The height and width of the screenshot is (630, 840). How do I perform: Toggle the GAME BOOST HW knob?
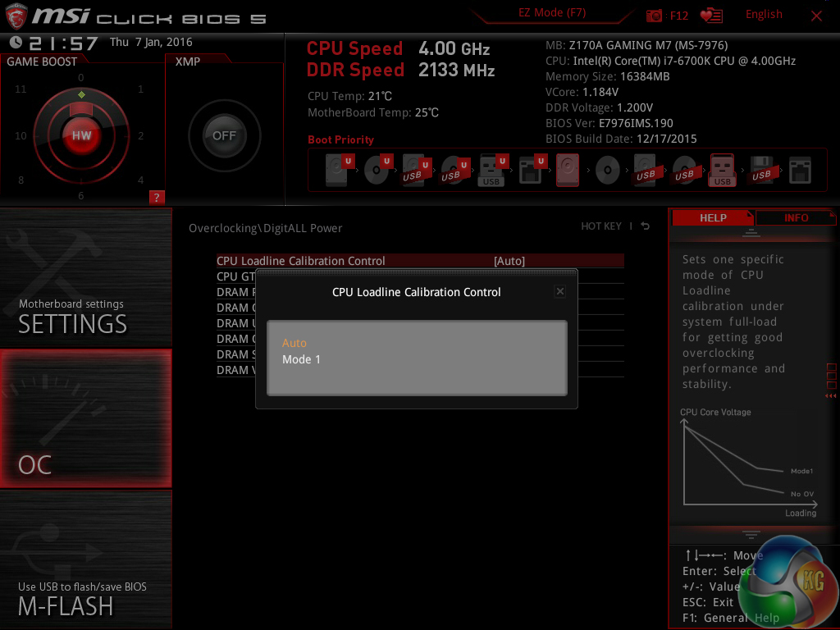pyautogui.click(x=81, y=135)
